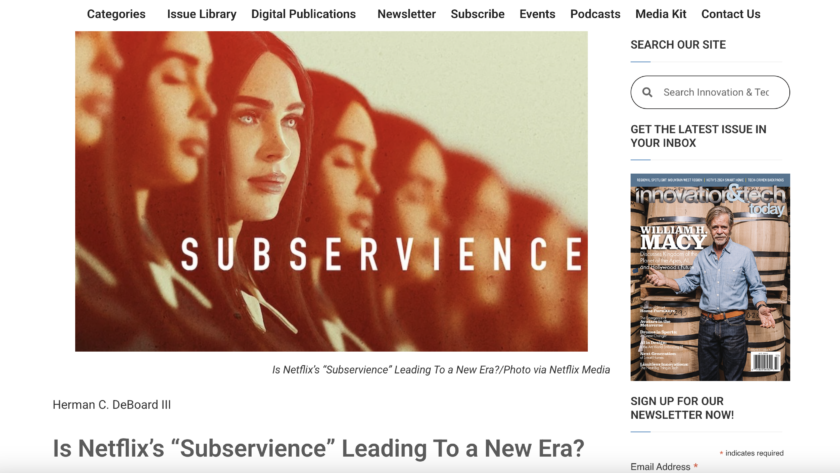The height and width of the screenshot is (473, 840).
Task: Open the William H. Macy magazine cover
Action: coord(710,277)
